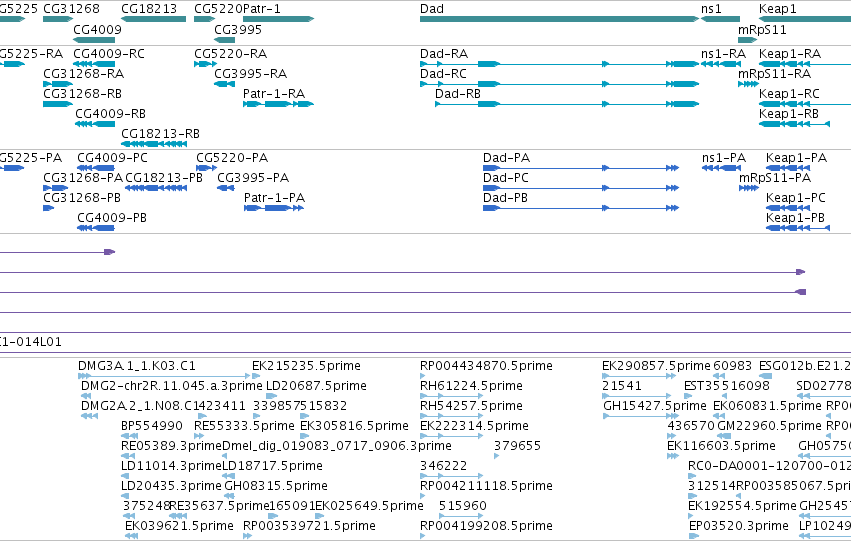The width and height of the screenshot is (851, 541).
Task: Click protein mRpS11-PA
Action: 749,188
